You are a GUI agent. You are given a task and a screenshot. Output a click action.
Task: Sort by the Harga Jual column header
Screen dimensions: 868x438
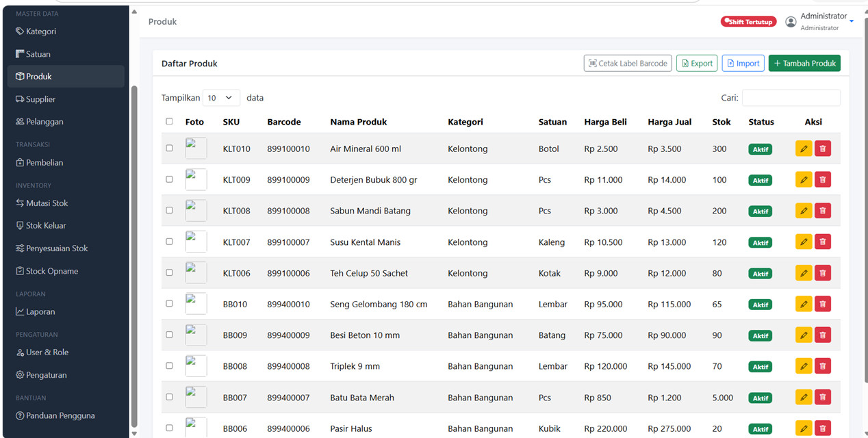click(669, 122)
